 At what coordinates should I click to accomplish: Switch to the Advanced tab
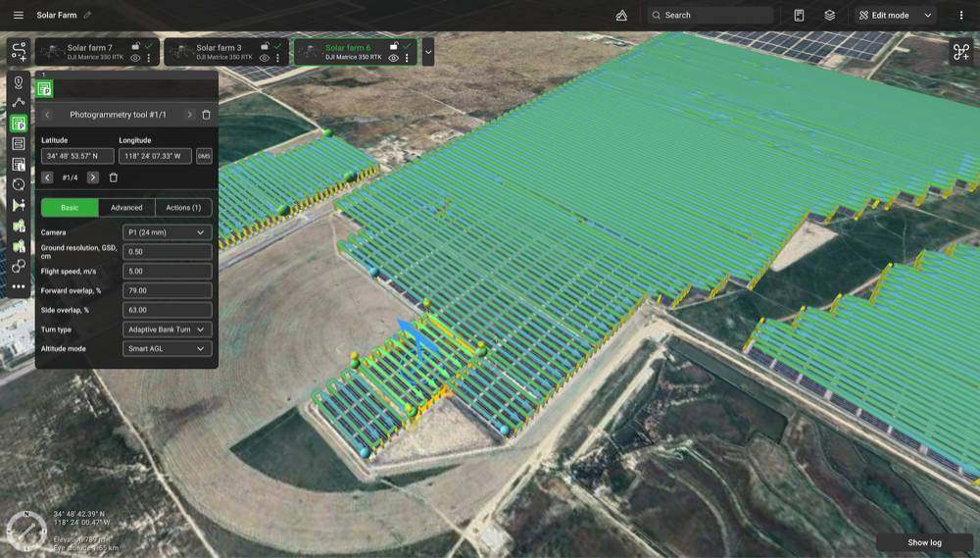coord(126,208)
